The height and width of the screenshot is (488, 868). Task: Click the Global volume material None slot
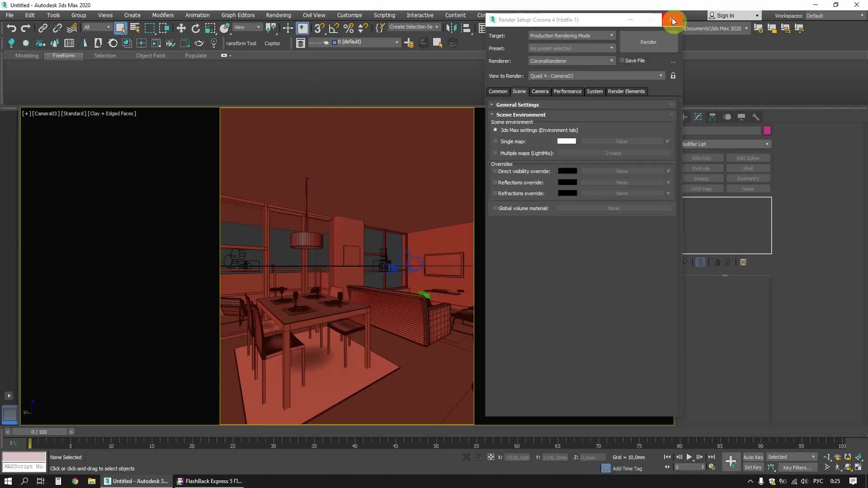(x=613, y=208)
